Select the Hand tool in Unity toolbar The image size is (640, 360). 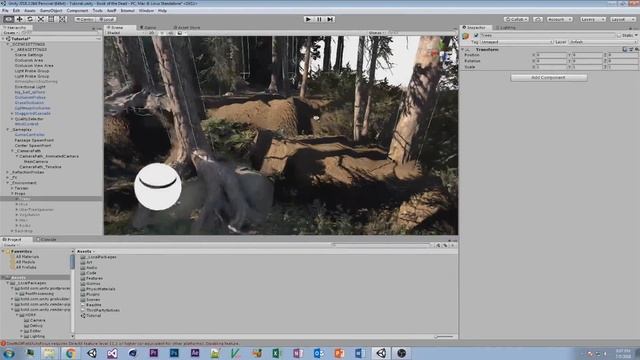[x=9, y=19]
